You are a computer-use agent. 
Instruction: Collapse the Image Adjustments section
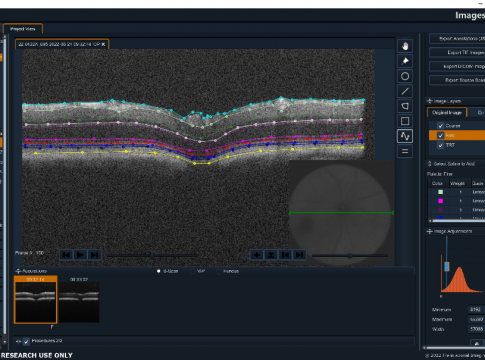click(x=430, y=231)
